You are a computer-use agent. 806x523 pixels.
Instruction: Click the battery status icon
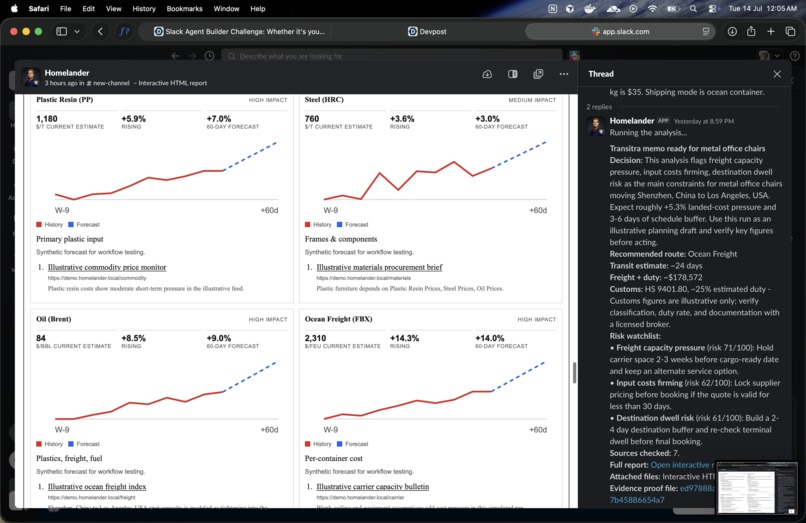(x=673, y=9)
